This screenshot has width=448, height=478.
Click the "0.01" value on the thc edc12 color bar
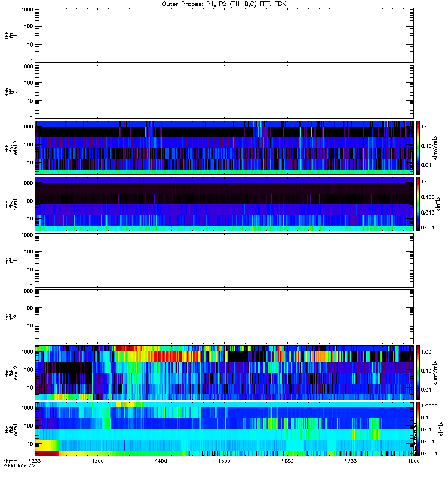pyautogui.click(x=426, y=390)
